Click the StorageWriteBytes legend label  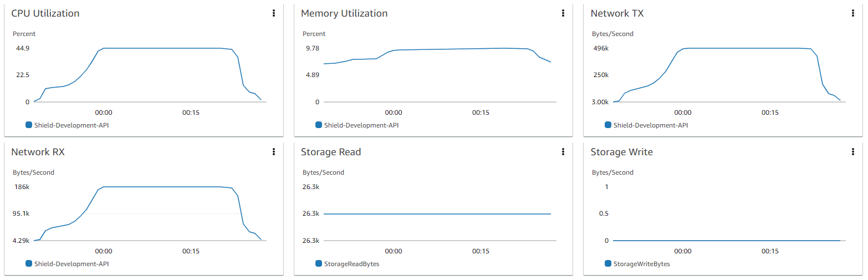[642, 264]
